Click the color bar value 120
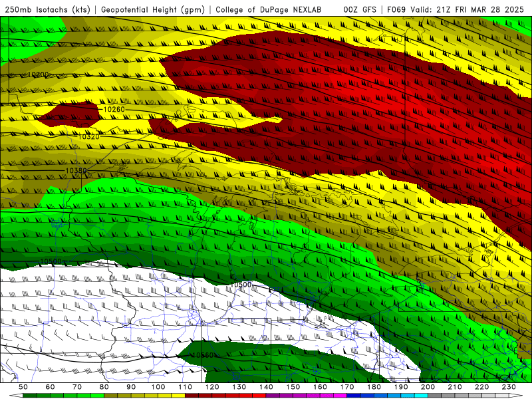 click(x=212, y=387)
